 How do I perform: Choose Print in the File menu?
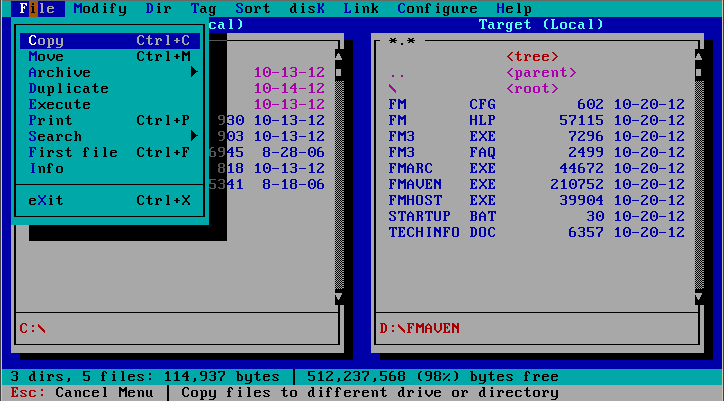110,120
